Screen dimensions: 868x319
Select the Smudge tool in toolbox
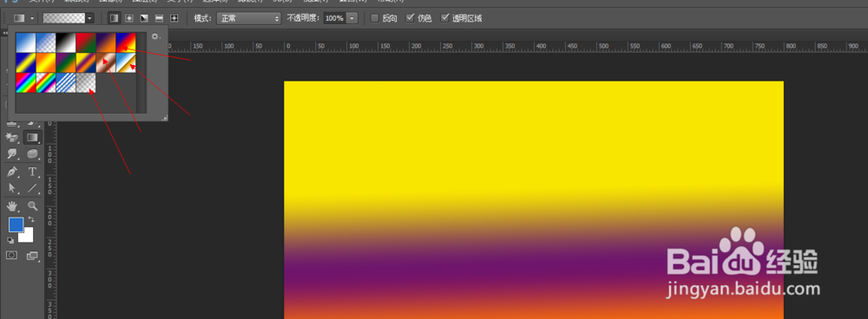click(x=11, y=154)
